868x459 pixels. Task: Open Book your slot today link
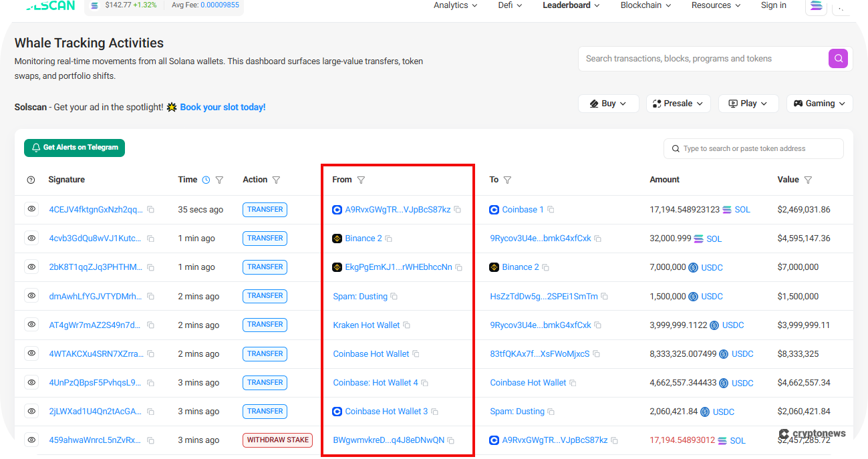click(223, 107)
